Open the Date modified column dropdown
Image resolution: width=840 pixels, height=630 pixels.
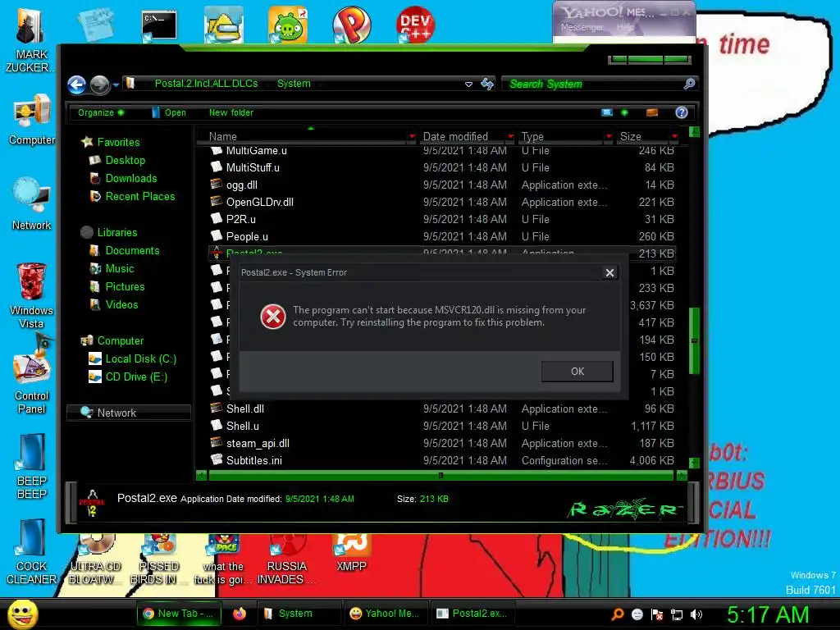click(510, 137)
